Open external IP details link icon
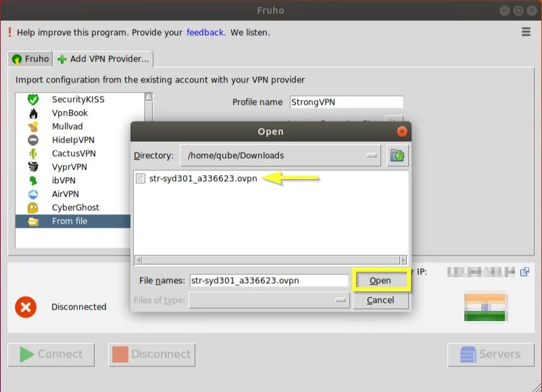Image resolution: width=542 pixels, height=392 pixels. pyautogui.click(x=524, y=272)
